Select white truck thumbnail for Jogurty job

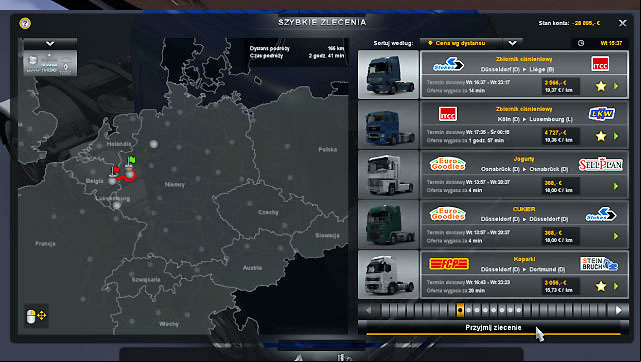click(x=388, y=174)
